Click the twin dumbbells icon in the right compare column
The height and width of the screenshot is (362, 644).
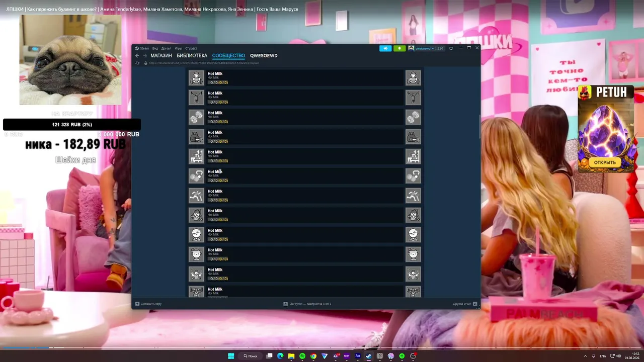pos(413,117)
